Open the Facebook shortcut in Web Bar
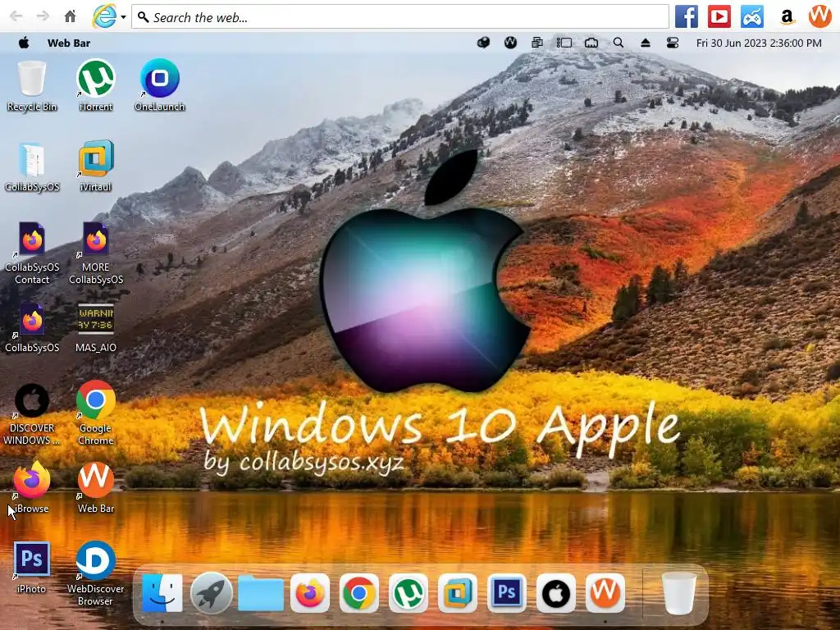Image resolution: width=840 pixels, height=630 pixels. coord(687,16)
